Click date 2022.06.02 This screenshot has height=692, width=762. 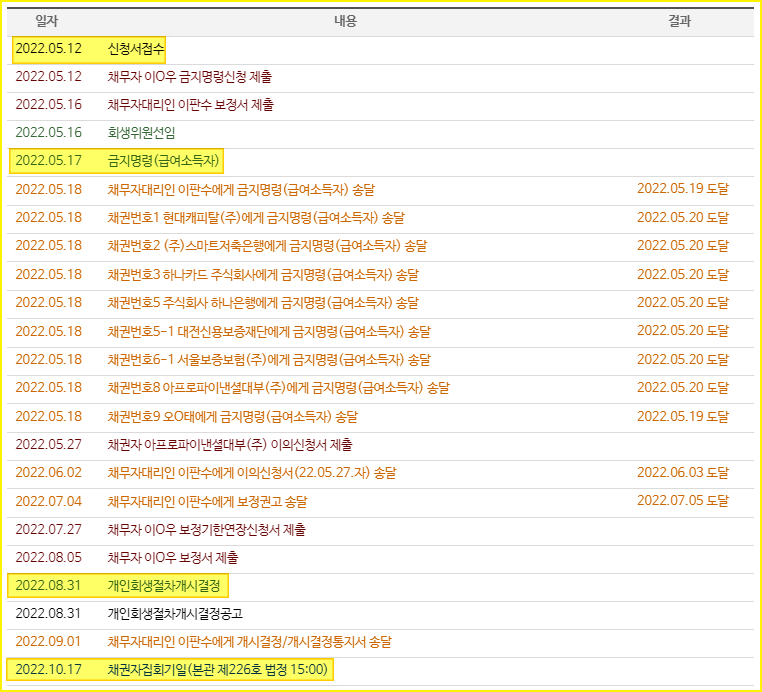pos(49,473)
